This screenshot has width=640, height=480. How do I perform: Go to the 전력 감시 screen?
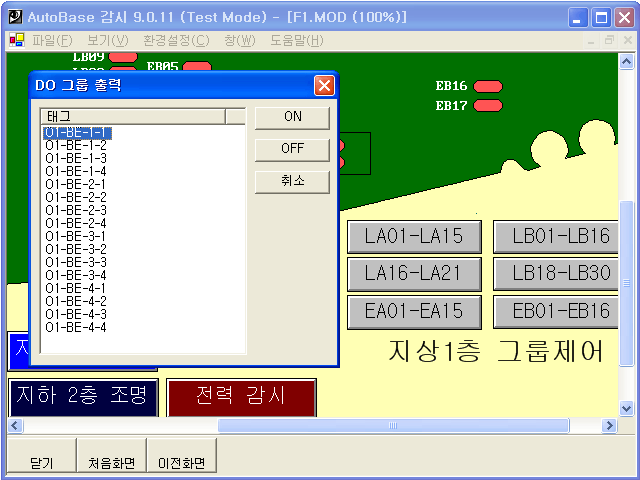coord(241,396)
